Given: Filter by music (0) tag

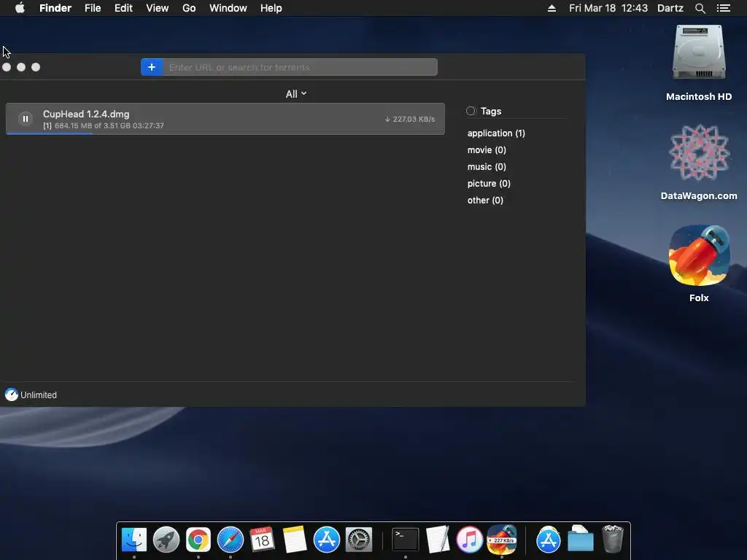Looking at the screenshot, I should click(x=487, y=167).
